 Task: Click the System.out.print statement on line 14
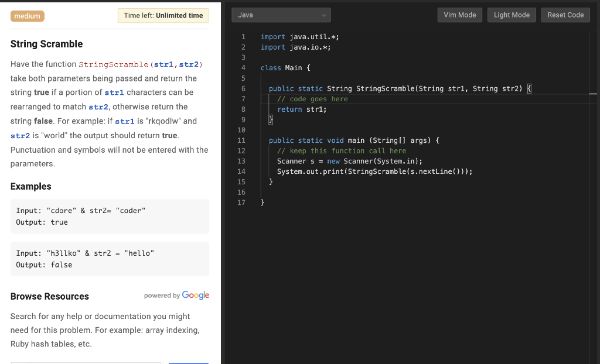(x=374, y=171)
